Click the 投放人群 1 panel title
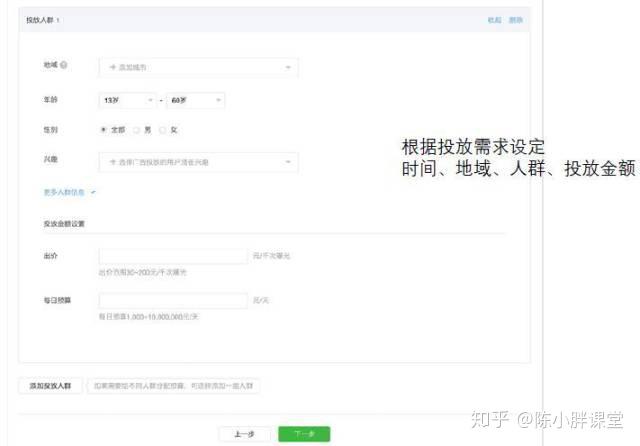Screen dimensions: 640x446 tap(42, 20)
